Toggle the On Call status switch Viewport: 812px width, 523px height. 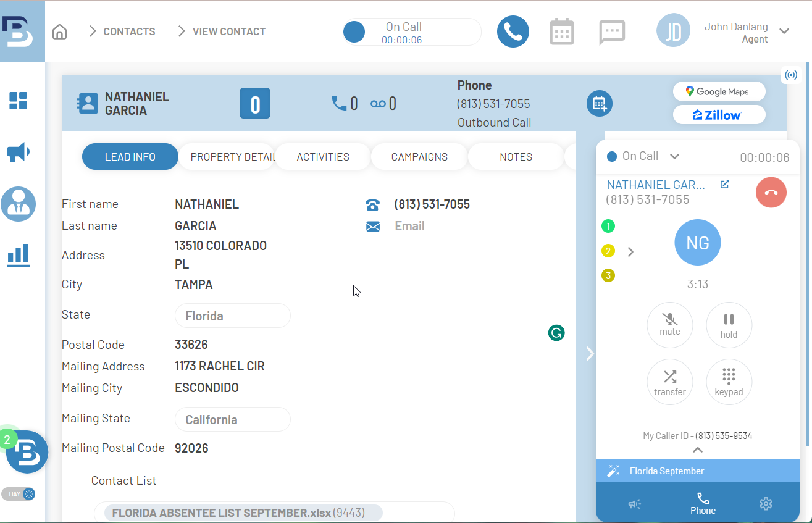(412, 32)
